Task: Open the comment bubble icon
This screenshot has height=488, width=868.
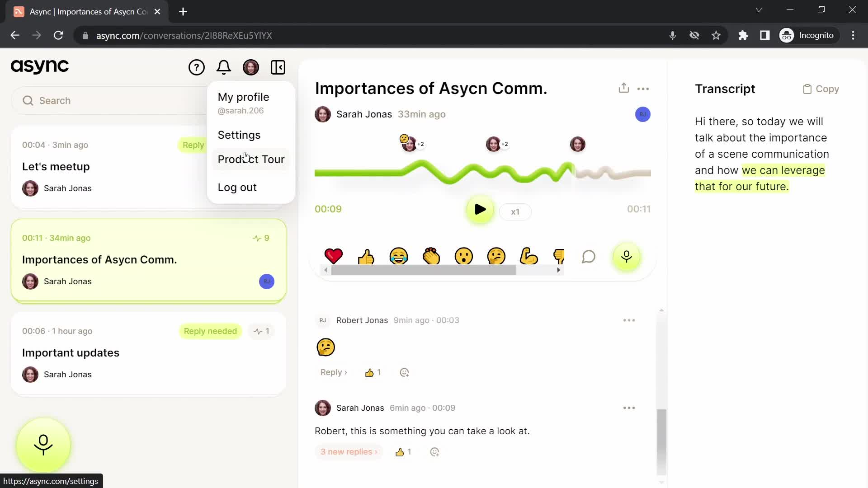Action: point(590,256)
